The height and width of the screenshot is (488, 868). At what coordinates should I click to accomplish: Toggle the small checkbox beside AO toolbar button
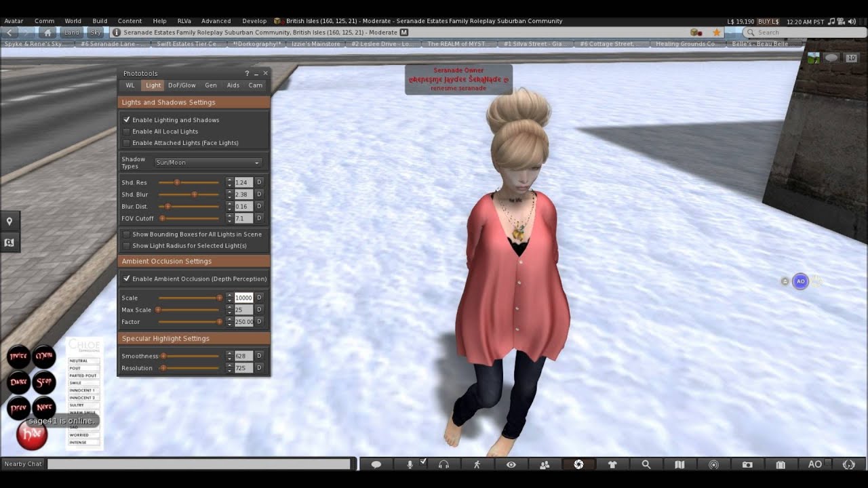point(829,462)
